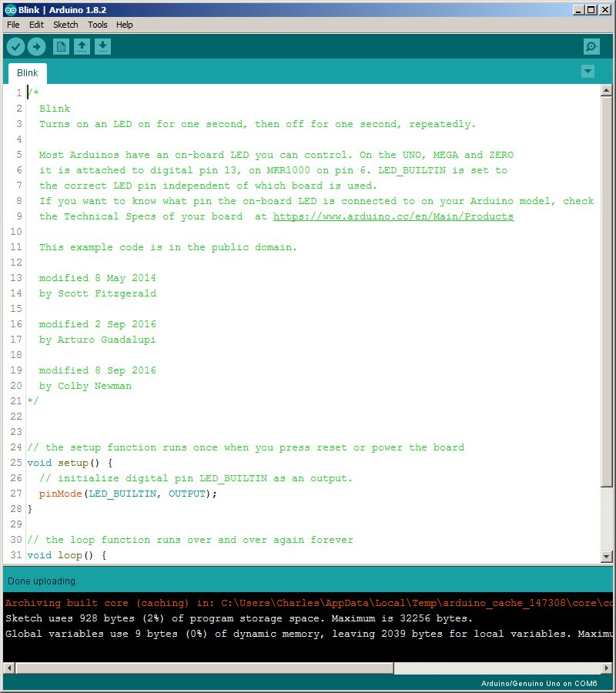616x693 pixels.
Task: Expand the tab options dropdown arrow
Action: [588, 72]
